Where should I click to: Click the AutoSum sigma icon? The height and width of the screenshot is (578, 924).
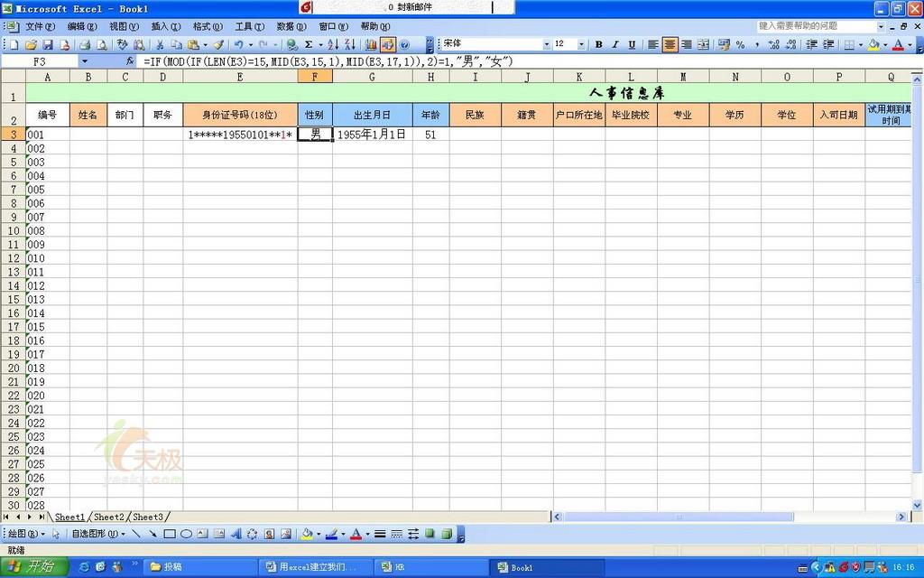[309, 44]
